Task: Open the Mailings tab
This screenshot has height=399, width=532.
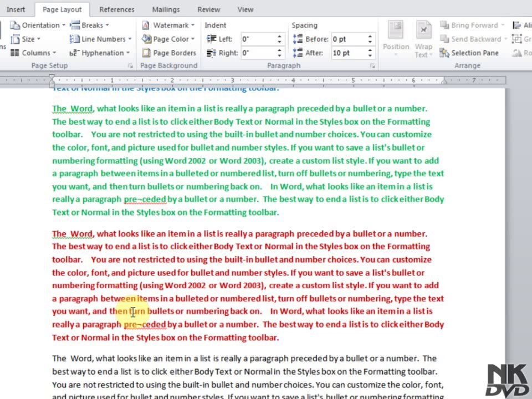Action: click(166, 9)
